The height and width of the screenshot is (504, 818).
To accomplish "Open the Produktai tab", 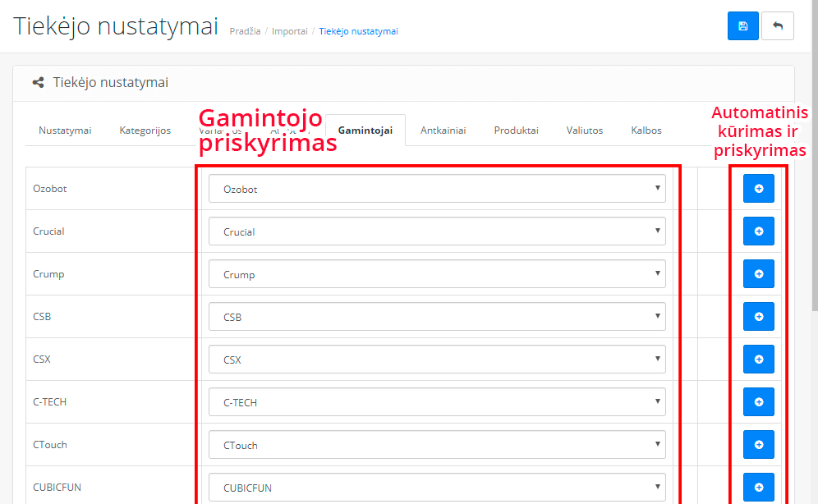I will tap(516, 131).
